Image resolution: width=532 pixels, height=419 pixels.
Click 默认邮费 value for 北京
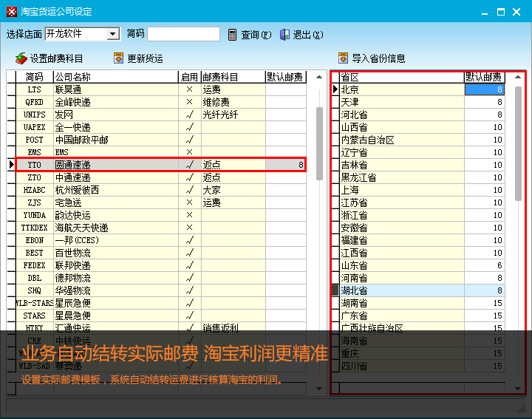(x=485, y=89)
